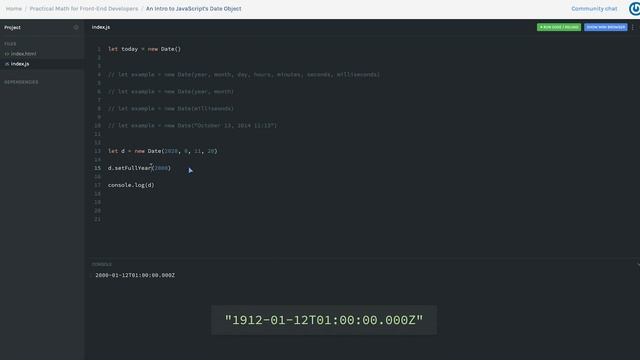Select index.js in the file list
The height and width of the screenshot is (360, 640).
[20, 64]
